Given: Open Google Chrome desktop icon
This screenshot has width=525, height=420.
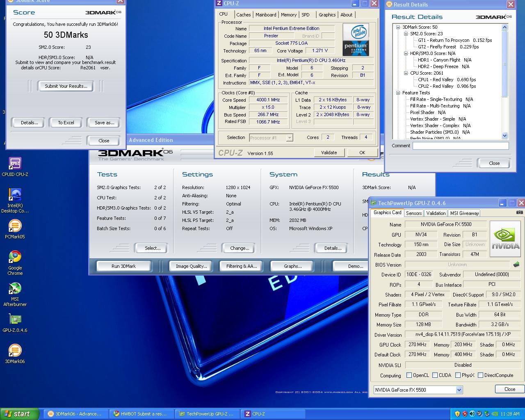Looking at the screenshot, I should click(x=15, y=262).
